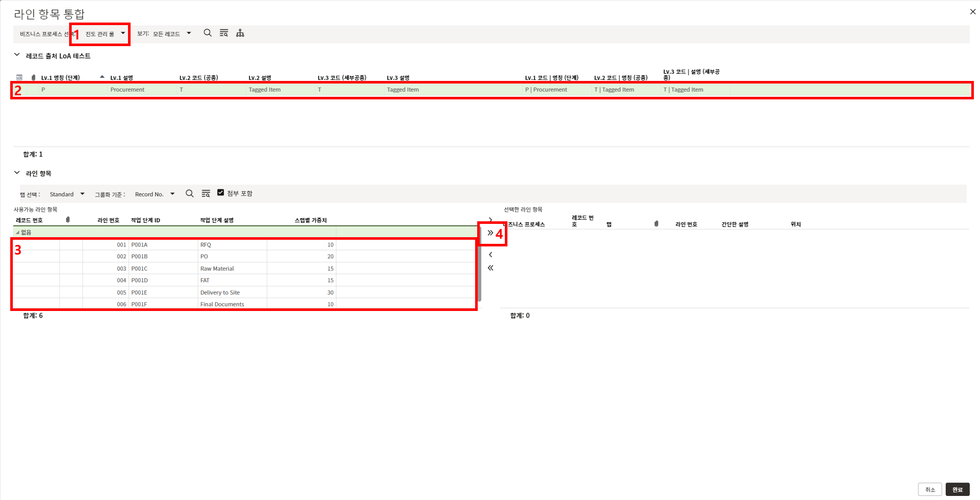Click the double-right arrow to add all items
The image size is (980, 500).
[x=490, y=233]
